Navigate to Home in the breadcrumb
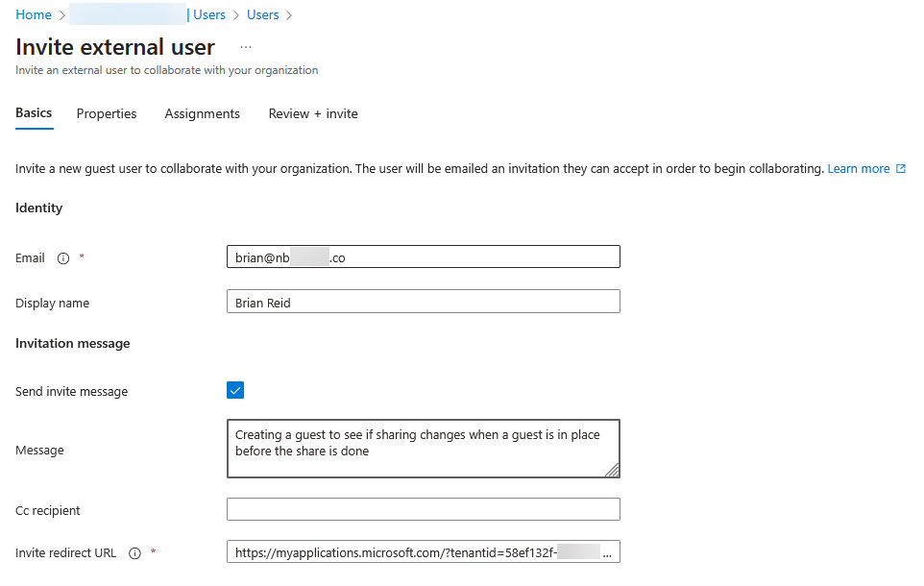924x586 pixels. (34, 15)
